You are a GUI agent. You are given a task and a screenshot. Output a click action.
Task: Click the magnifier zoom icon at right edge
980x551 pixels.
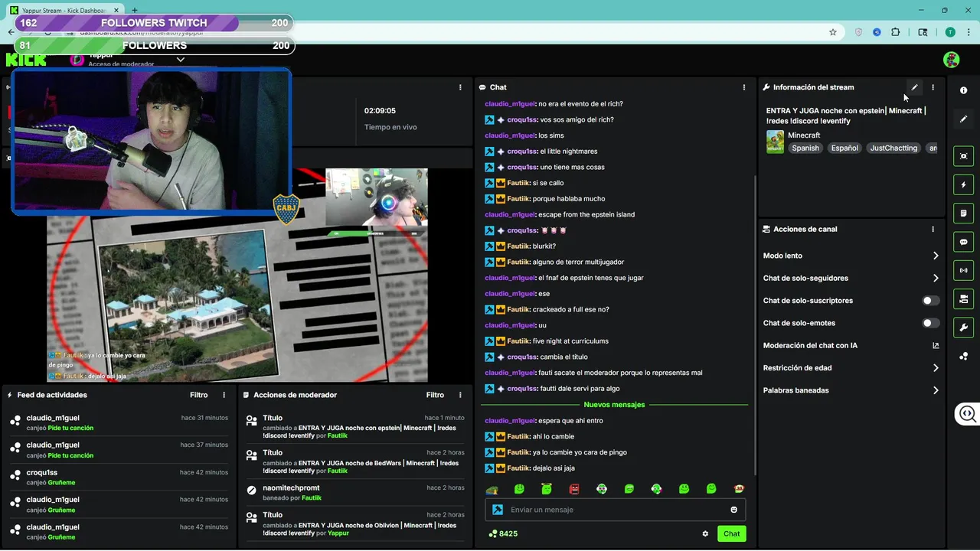(968, 414)
